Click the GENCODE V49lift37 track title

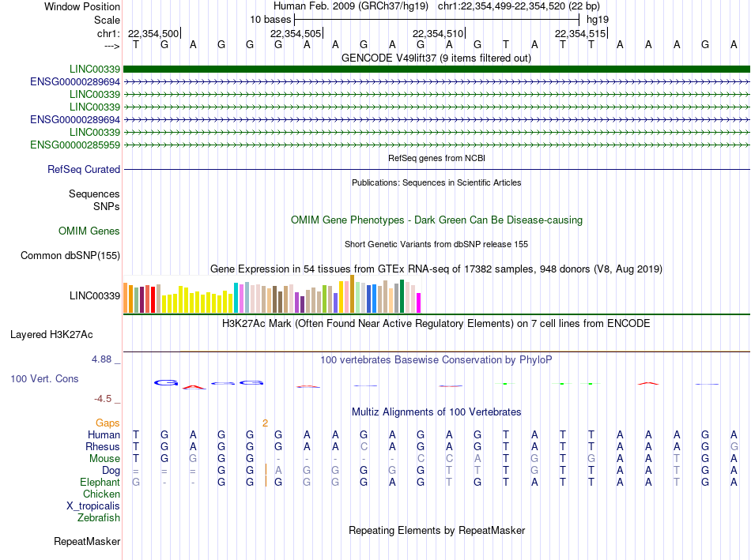[x=436, y=58]
